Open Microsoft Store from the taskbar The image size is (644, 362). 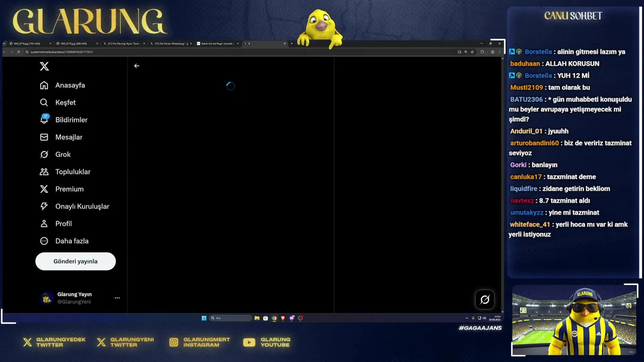(x=266, y=318)
